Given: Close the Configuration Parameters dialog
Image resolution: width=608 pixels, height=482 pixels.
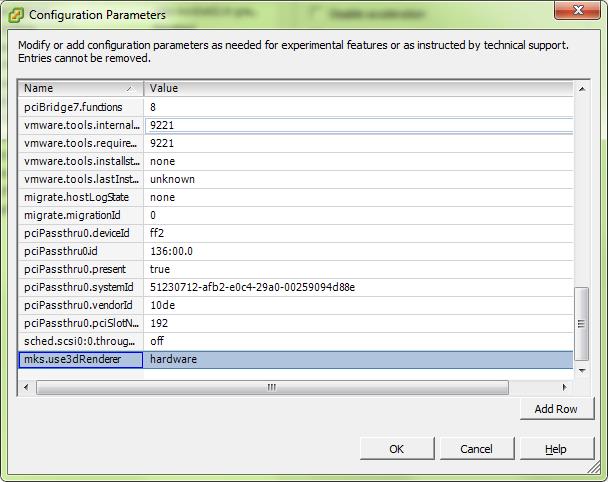Looking at the screenshot, I should click(577, 10).
